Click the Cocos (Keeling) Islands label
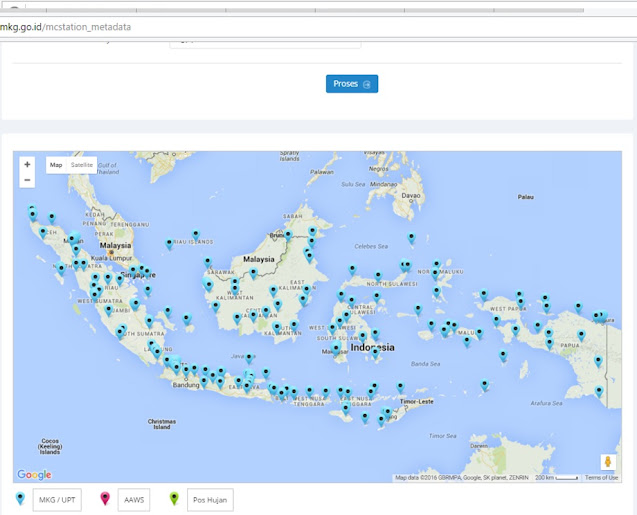 [x=50, y=446]
